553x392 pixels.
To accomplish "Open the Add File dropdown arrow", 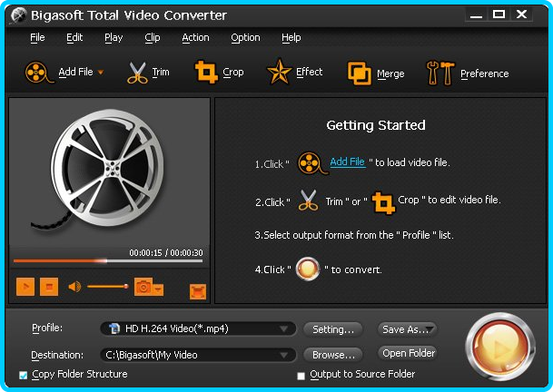I will click(101, 73).
